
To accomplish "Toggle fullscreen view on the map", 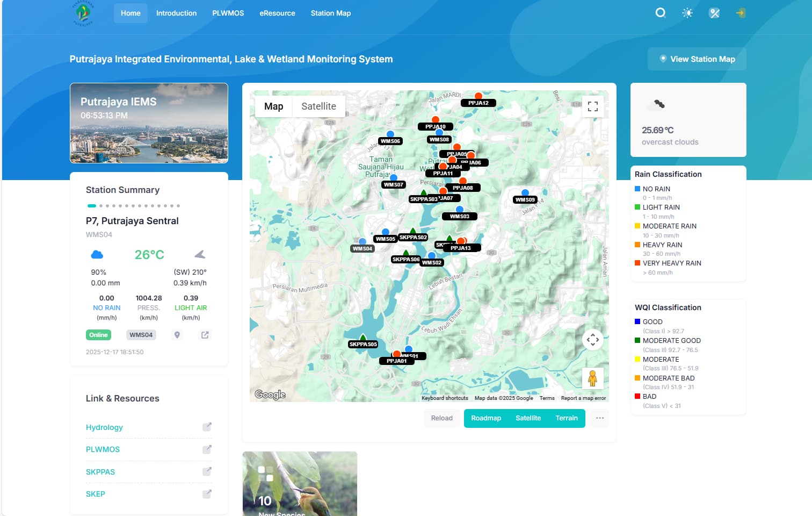I will click(x=593, y=106).
